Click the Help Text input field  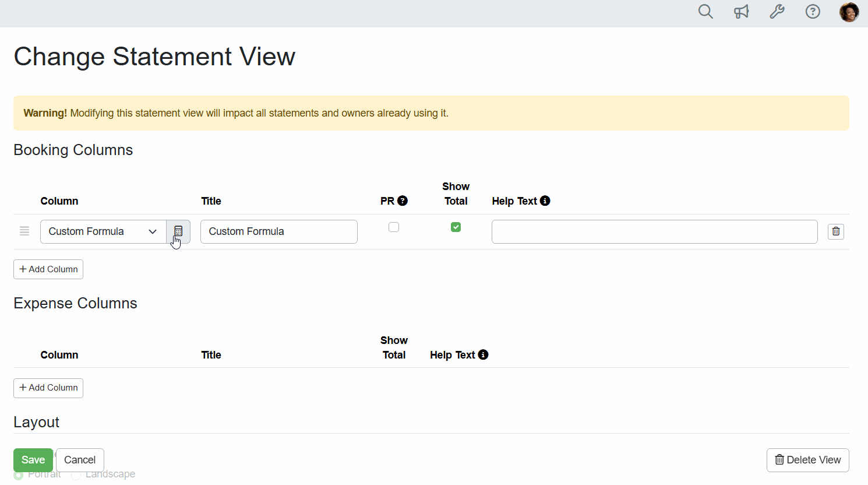654,231
